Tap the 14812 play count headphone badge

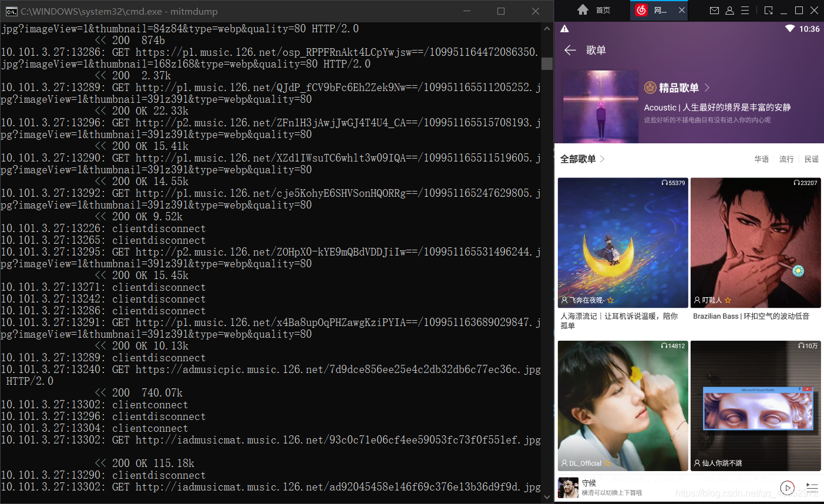[673, 346]
